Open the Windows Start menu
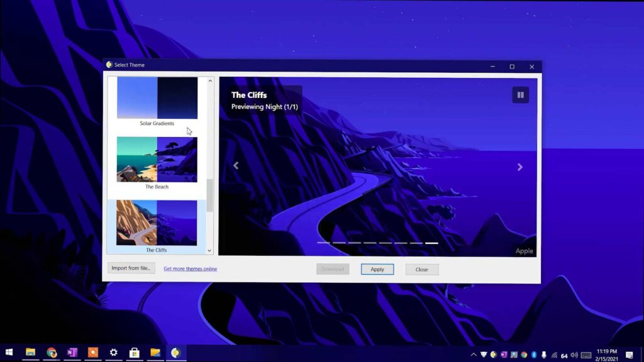The image size is (644, 362). (x=9, y=353)
